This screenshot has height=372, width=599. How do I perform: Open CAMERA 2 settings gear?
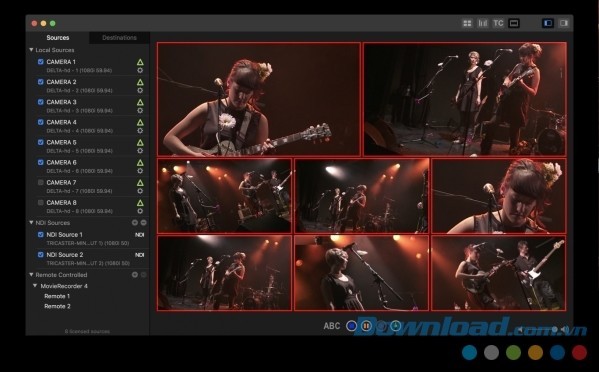[140, 91]
